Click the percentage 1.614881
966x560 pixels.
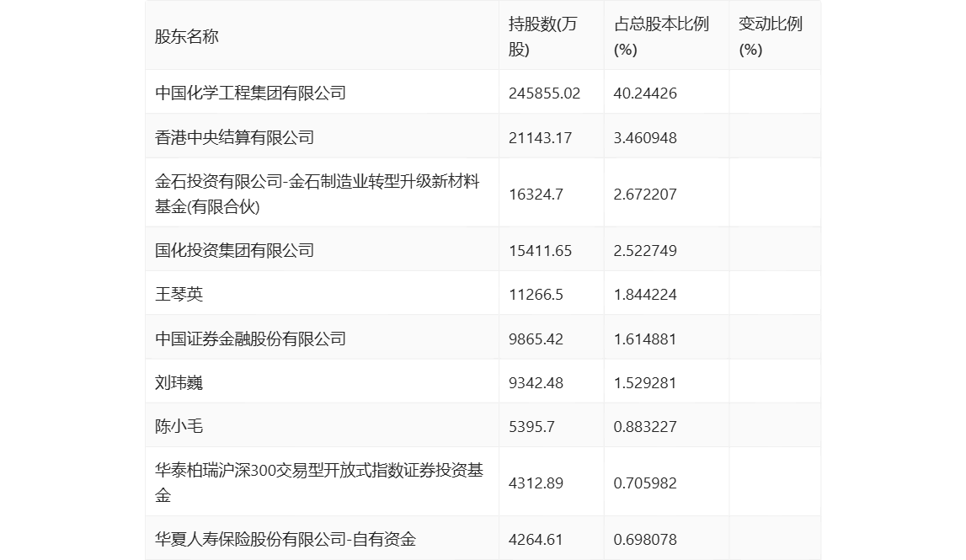coord(645,339)
